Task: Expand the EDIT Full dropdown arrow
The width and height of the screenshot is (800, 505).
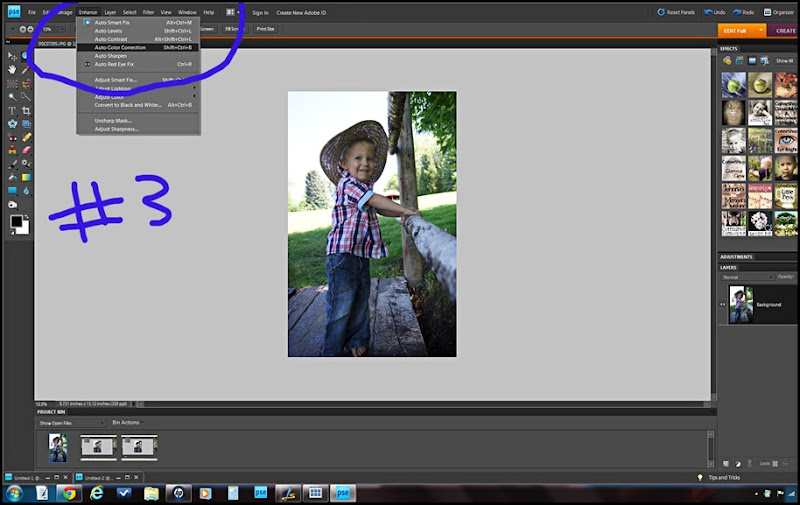Action: (x=761, y=30)
